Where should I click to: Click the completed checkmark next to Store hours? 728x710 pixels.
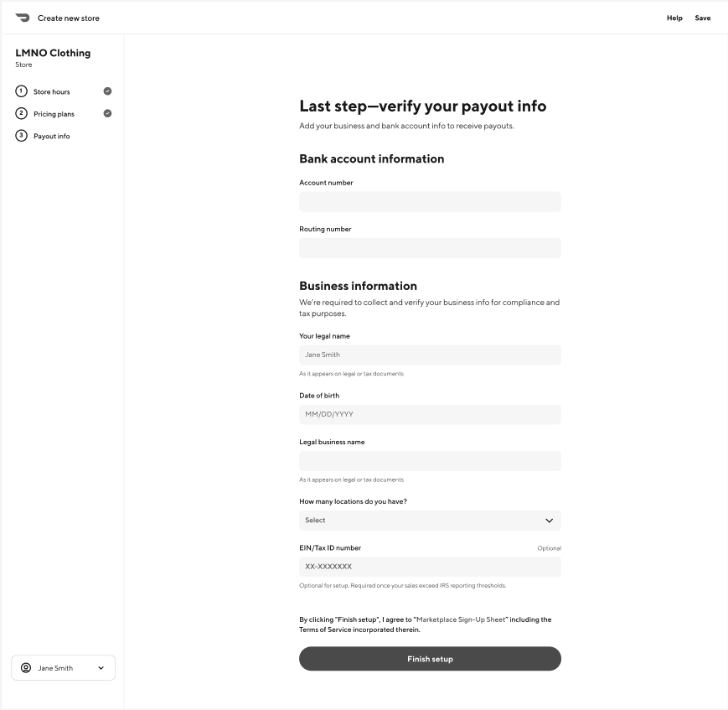(x=106, y=91)
